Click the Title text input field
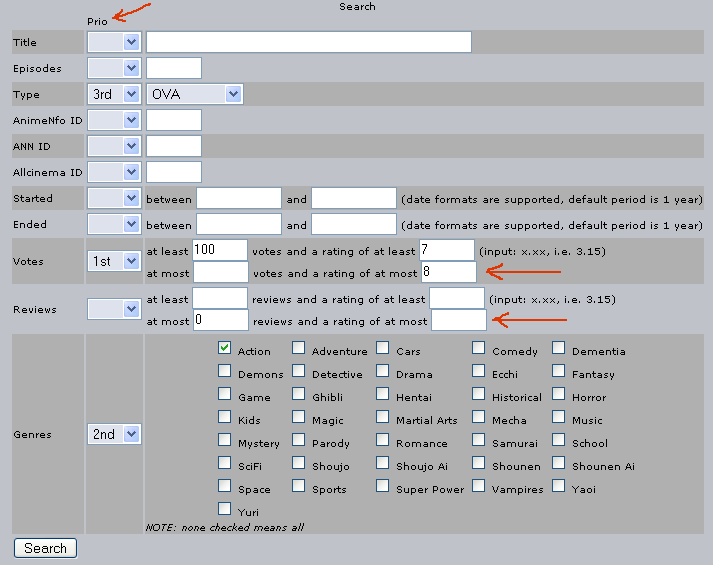 coord(308,42)
